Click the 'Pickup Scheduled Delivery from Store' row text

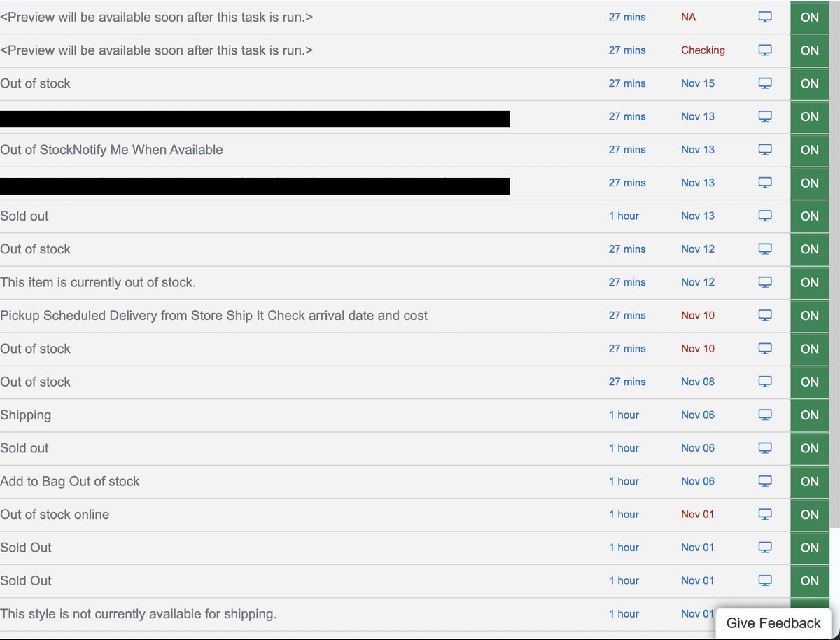213,316
